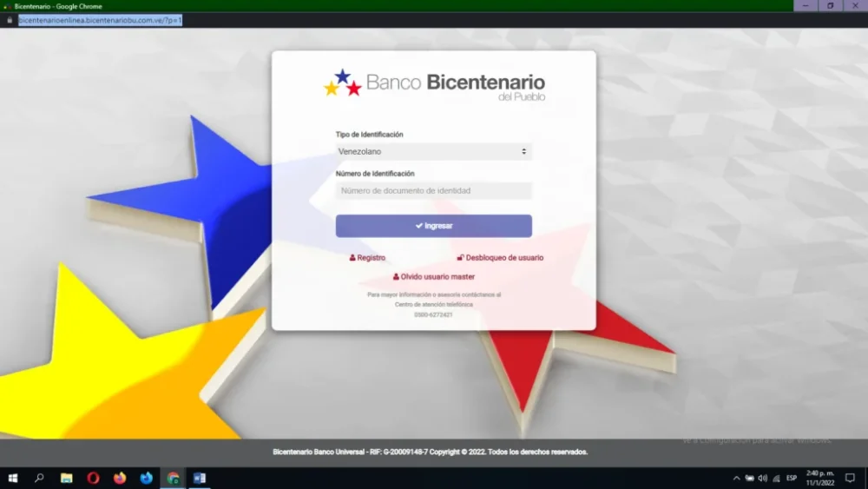Open the Firefox icon in the taskbar
This screenshot has width=868, height=489.
(x=120, y=478)
